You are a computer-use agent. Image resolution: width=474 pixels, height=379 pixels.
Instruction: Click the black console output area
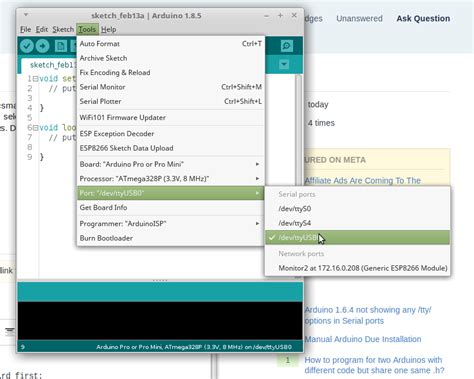tap(160, 321)
